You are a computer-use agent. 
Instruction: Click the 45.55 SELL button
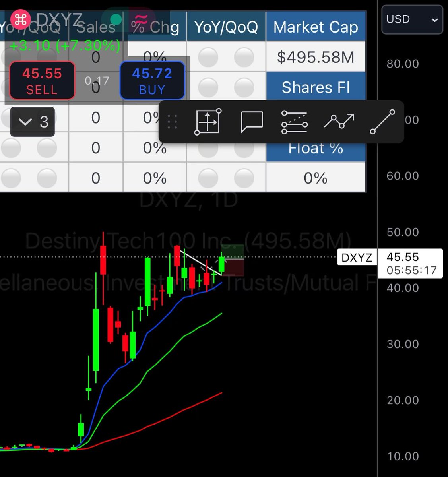(42, 80)
